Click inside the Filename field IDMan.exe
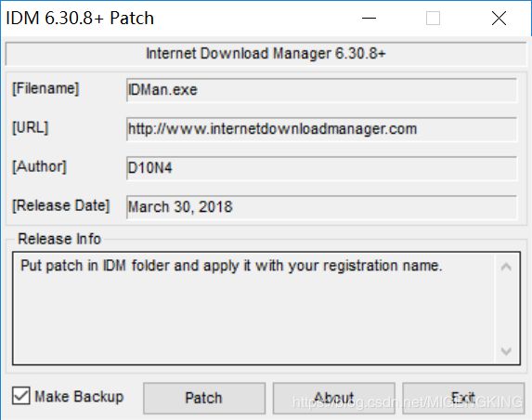This screenshot has width=532, height=420. coord(321,90)
